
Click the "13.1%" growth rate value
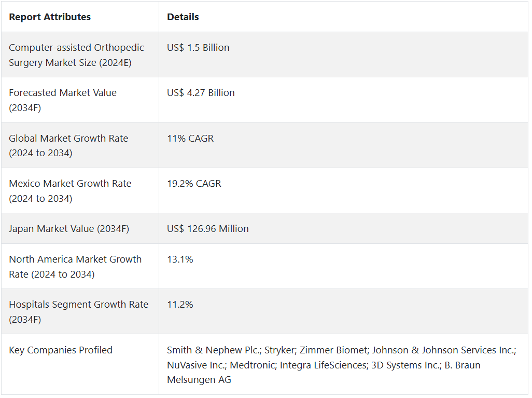click(x=180, y=259)
